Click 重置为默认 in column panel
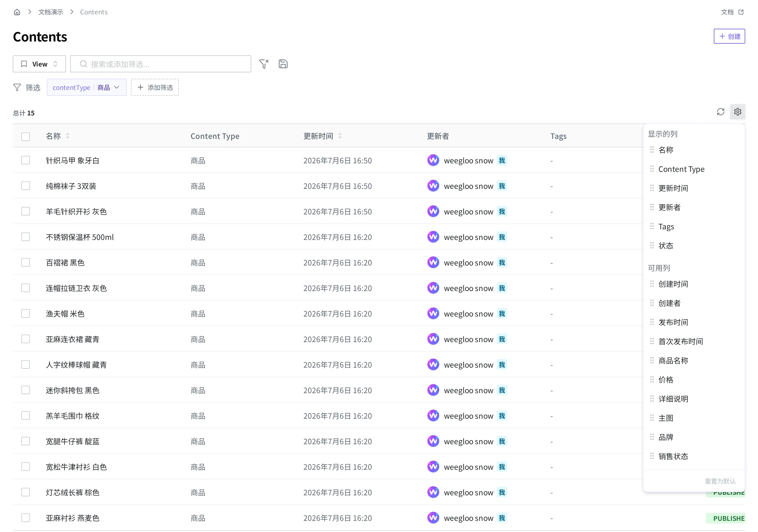This screenshot has height=532, width=758. point(720,481)
